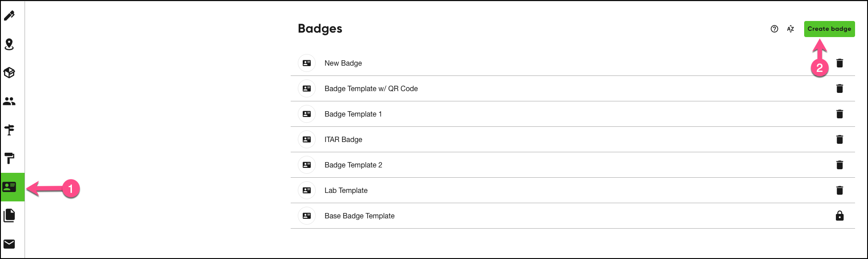Select the Badge Template 2 row
Screen dimensions: 868x259
(353, 165)
